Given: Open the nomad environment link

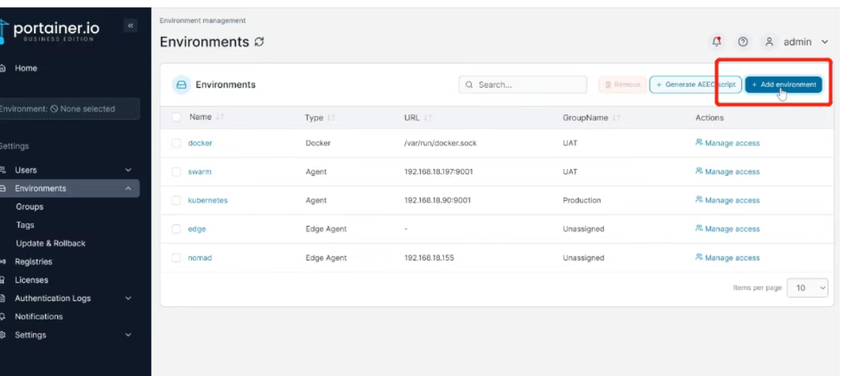Looking at the screenshot, I should pos(200,258).
